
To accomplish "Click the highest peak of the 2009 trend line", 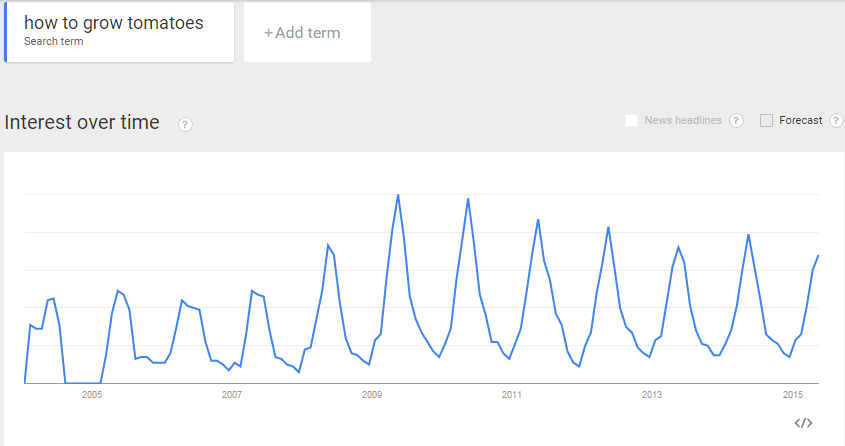I will pyautogui.click(x=398, y=195).
